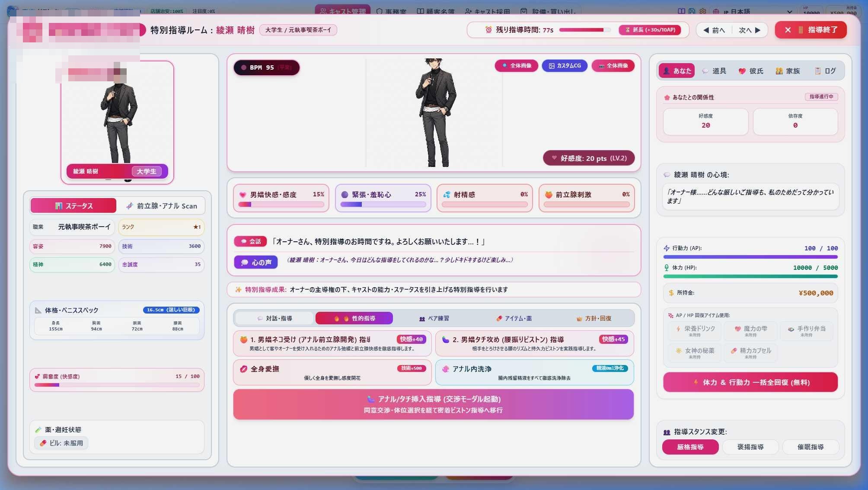This screenshot has height=490, width=868.
Task: Switch to 方針・回復 tab
Action: pyautogui.click(x=594, y=318)
